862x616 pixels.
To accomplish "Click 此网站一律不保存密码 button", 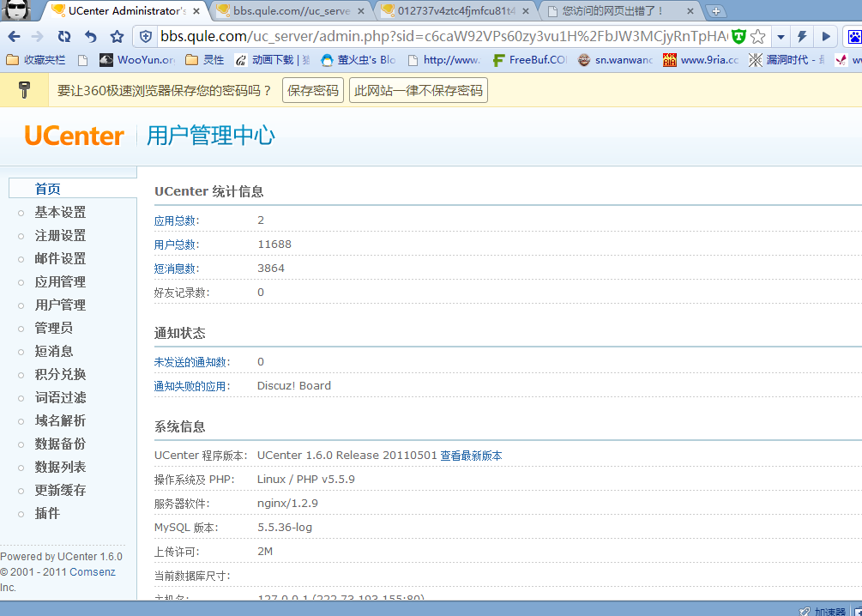I will [419, 90].
